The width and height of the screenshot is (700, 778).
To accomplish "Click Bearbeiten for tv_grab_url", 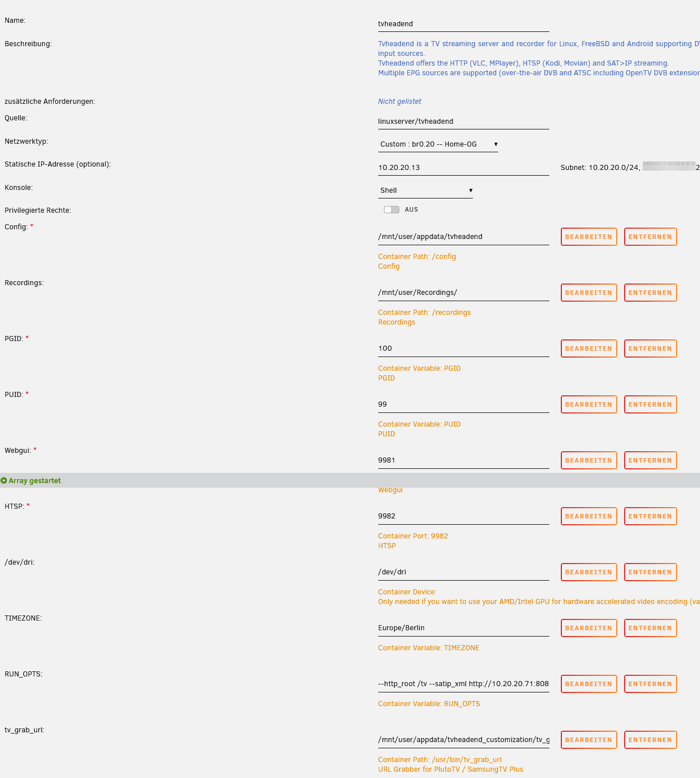I will (x=589, y=740).
